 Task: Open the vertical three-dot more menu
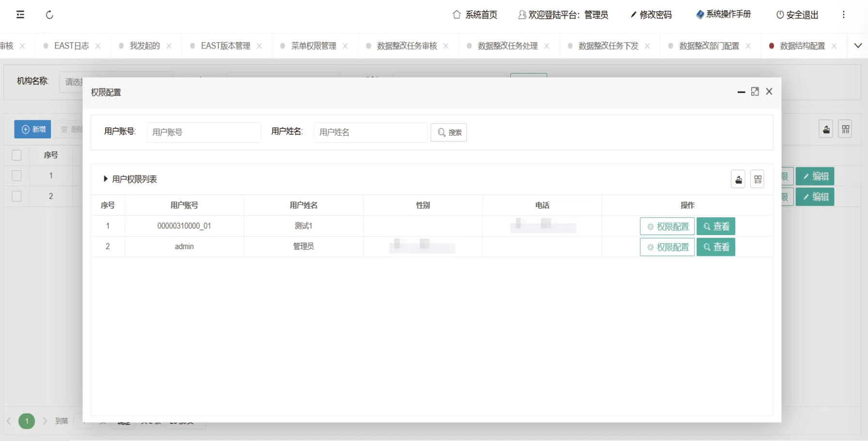(843, 15)
